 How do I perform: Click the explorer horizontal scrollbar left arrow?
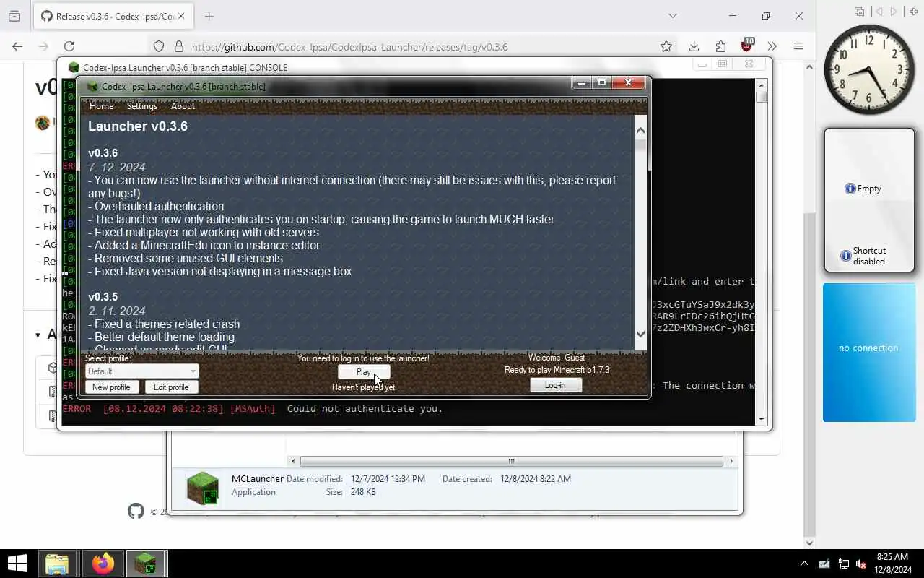pyautogui.click(x=292, y=461)
